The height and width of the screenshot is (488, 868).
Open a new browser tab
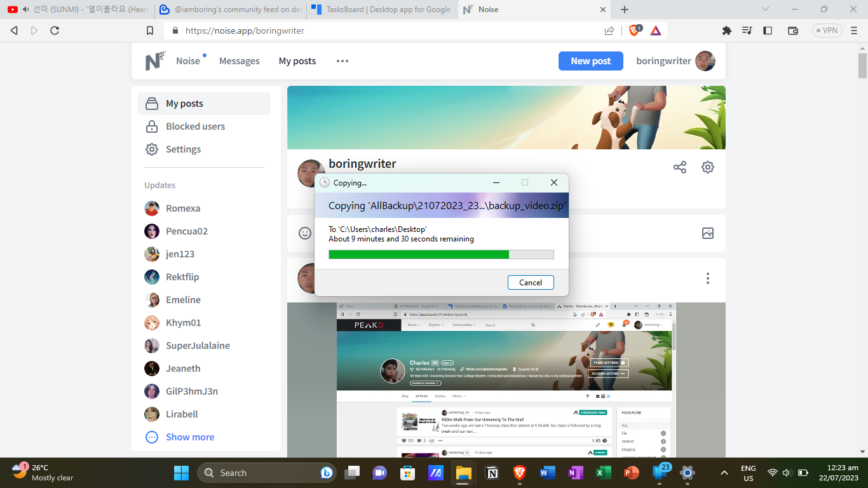625,10
